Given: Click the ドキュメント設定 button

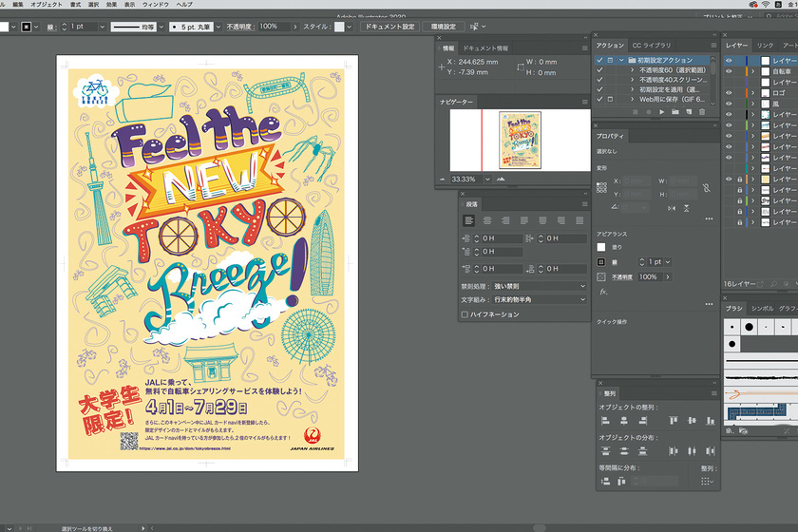Looking at the screenshot, I should tap(389, 27).
